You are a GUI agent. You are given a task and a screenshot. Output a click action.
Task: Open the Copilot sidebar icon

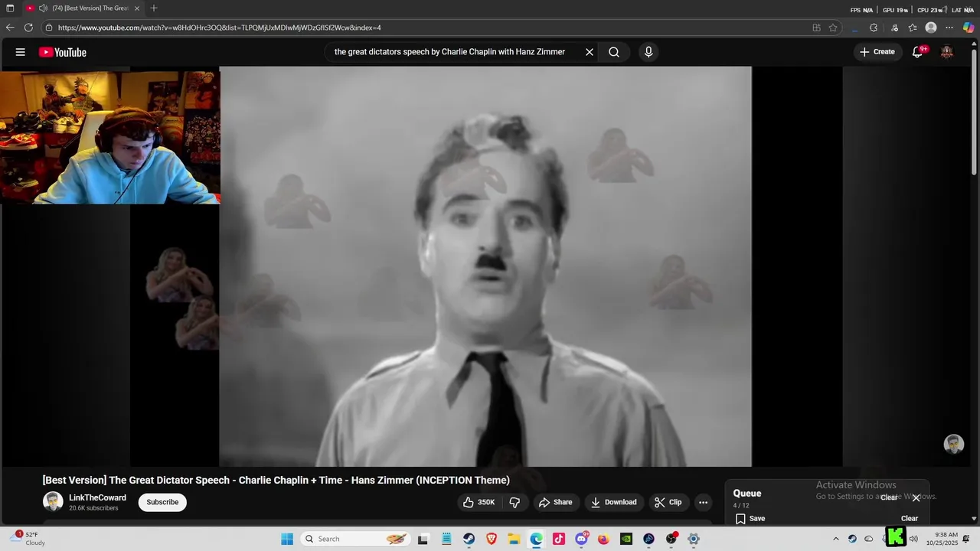pos(969,28)
